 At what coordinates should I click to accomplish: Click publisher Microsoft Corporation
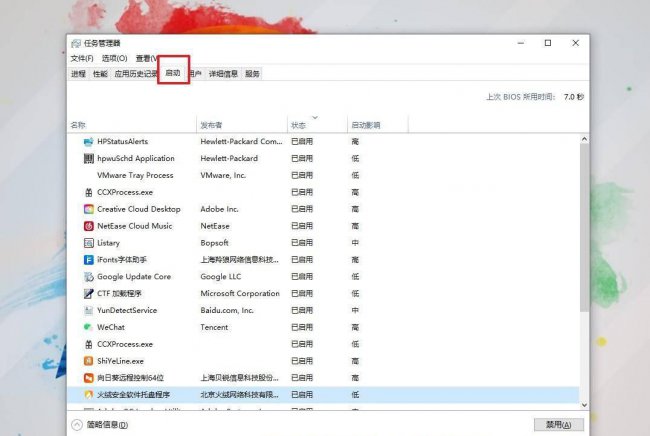coord(240,293)
